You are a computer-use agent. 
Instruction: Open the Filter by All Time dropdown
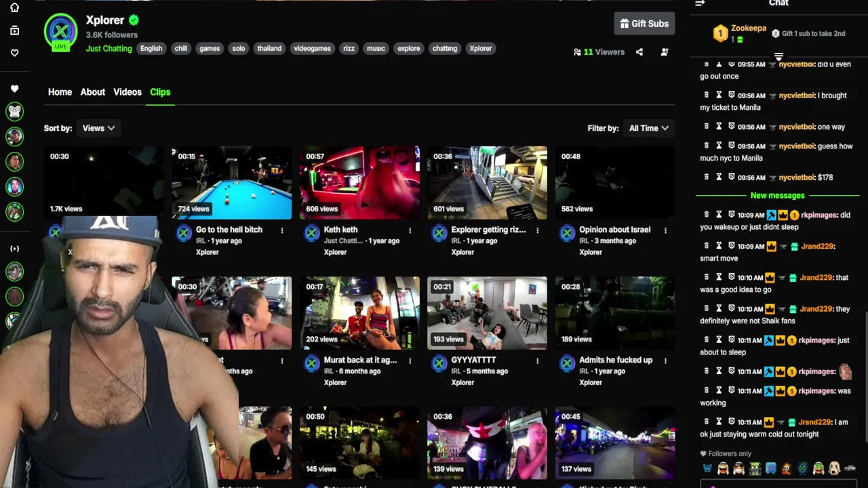point(648,128)
